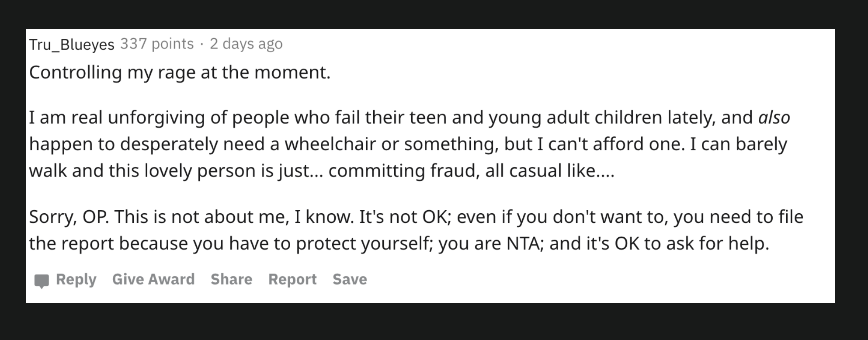This screenshot has width=868, height=340.
Task: Give Award to this comment
Action: click(153, 279)
